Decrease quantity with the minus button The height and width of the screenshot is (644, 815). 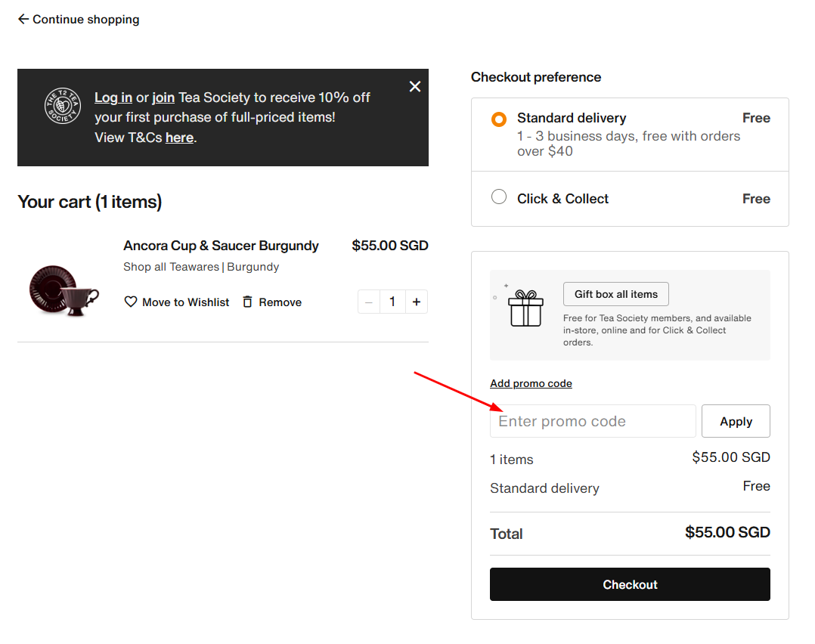369,302
